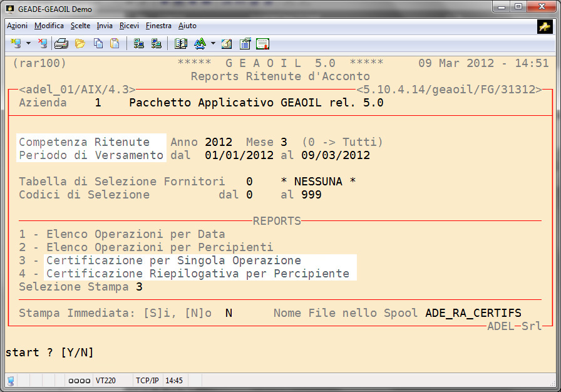561x392 pixels.
Task: Open the Azioni menu
Action: click(17, 26)
